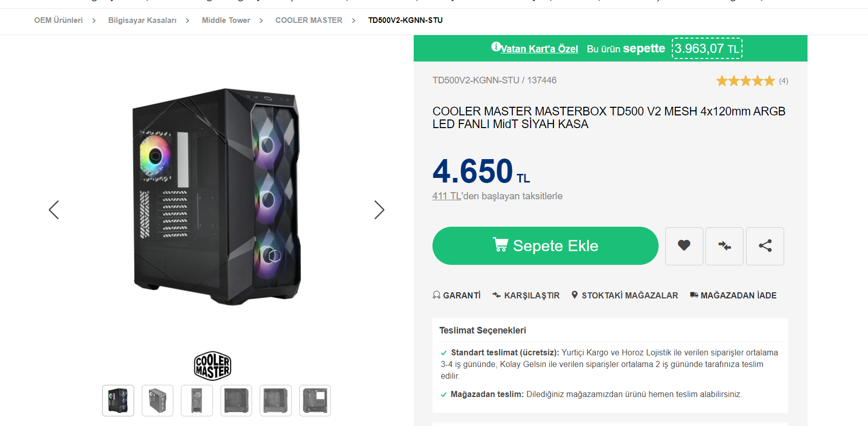Click the five-star rating
This screenshot has width=868, height=426.
[x=745, y=81]
